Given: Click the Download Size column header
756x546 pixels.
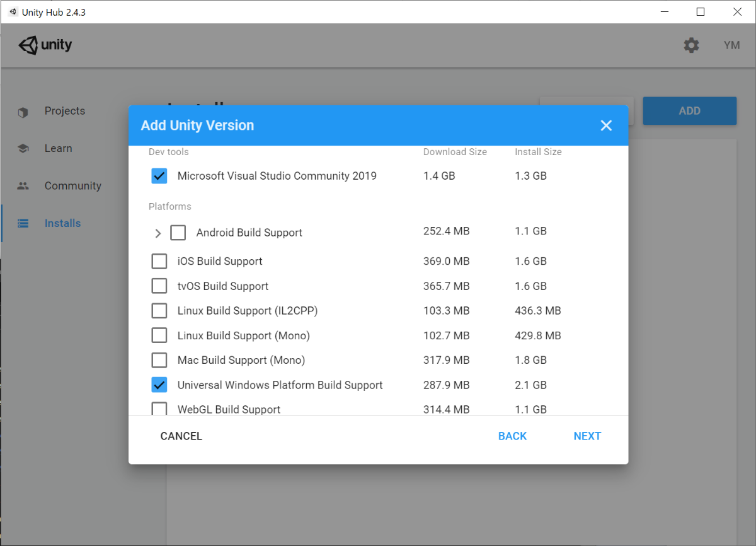Looking at the screenshot, I should (455, 152).
